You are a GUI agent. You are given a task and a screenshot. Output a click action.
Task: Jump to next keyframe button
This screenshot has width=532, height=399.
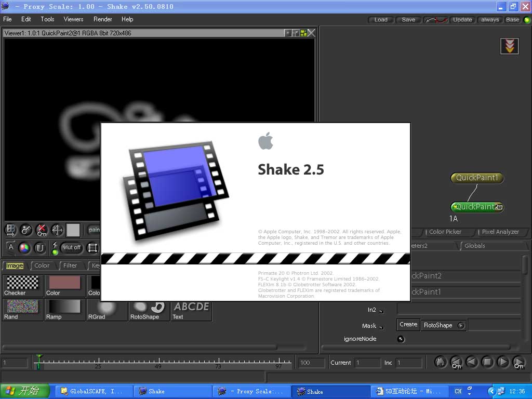tap(519, 362)
